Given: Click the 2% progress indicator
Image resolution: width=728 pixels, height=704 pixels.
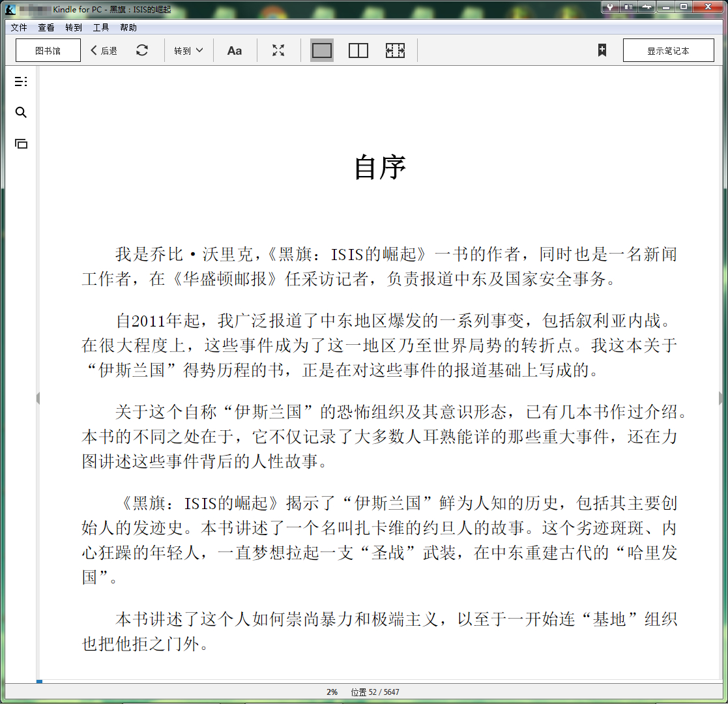Looking at the screenshot, I should click(x=332, y=692).
